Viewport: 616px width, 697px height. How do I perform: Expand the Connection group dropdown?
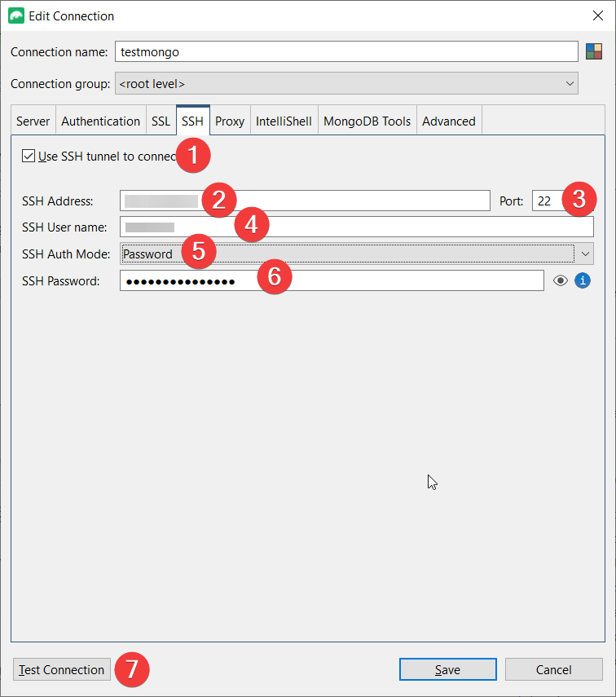coord(570,83)
